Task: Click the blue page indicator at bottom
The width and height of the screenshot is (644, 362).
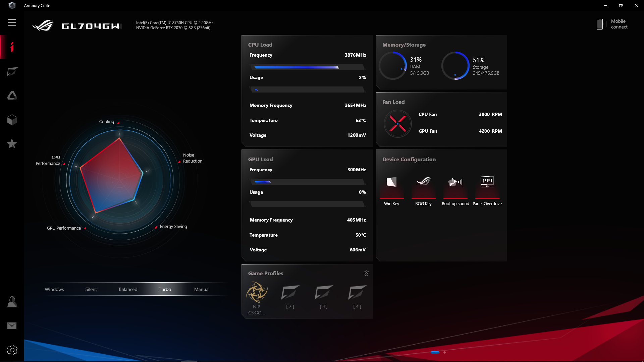Action: point(435,352)
